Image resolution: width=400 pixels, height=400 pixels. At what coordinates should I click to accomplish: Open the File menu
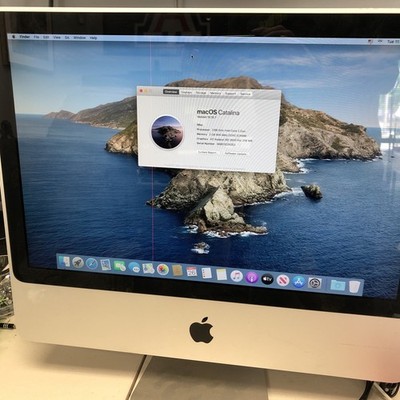(36, 37)
